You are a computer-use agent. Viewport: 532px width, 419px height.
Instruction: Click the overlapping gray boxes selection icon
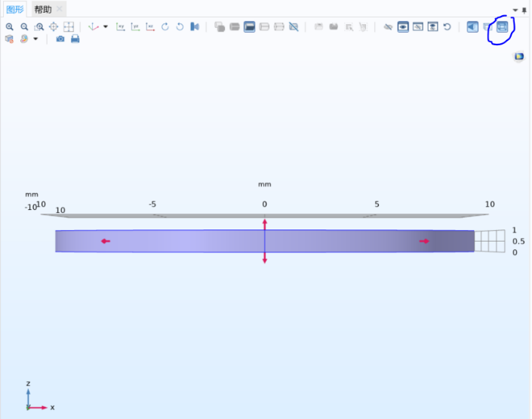220,27
